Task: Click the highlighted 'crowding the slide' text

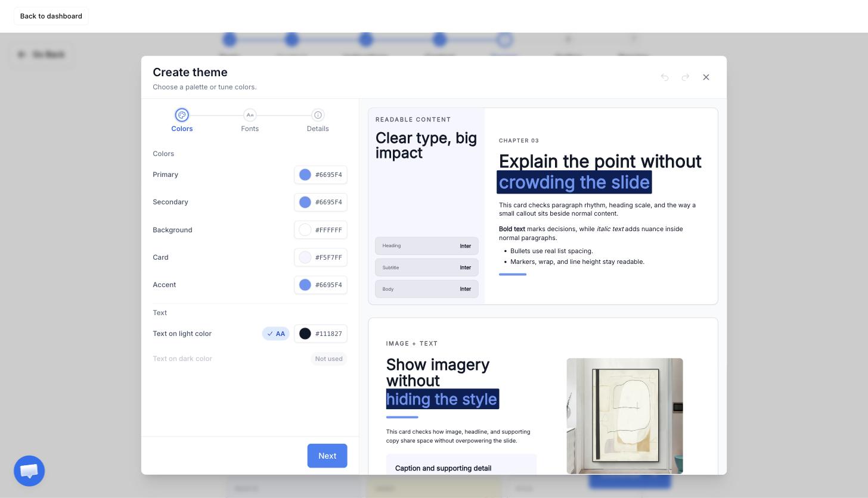Action: pos(574,182)
